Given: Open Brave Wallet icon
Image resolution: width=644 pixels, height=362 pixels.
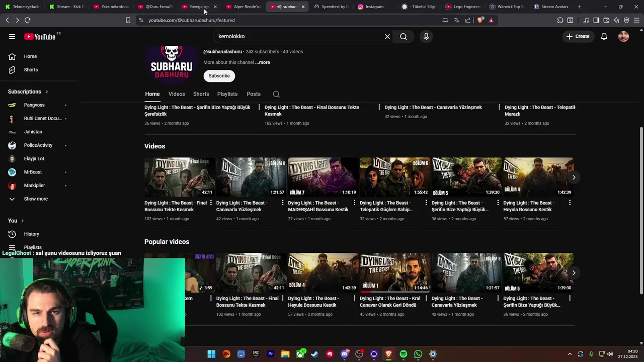Looking at the screenshot, I should tap(606, 20).
